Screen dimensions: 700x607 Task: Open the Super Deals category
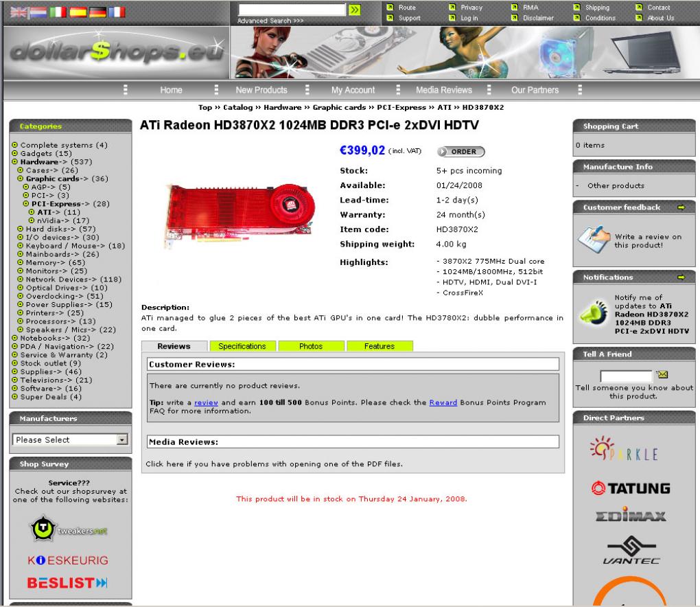point(44,397)
